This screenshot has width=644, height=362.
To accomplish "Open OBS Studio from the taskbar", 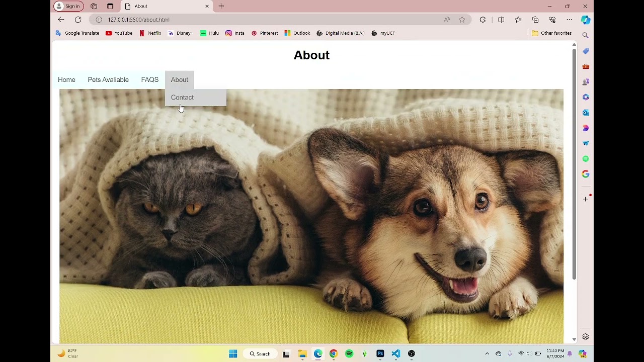I will pyautogui.click(x=412, y=354).
